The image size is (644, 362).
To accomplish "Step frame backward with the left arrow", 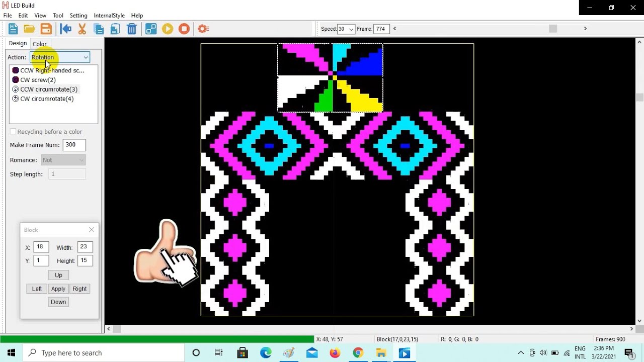I will [394, 29].
